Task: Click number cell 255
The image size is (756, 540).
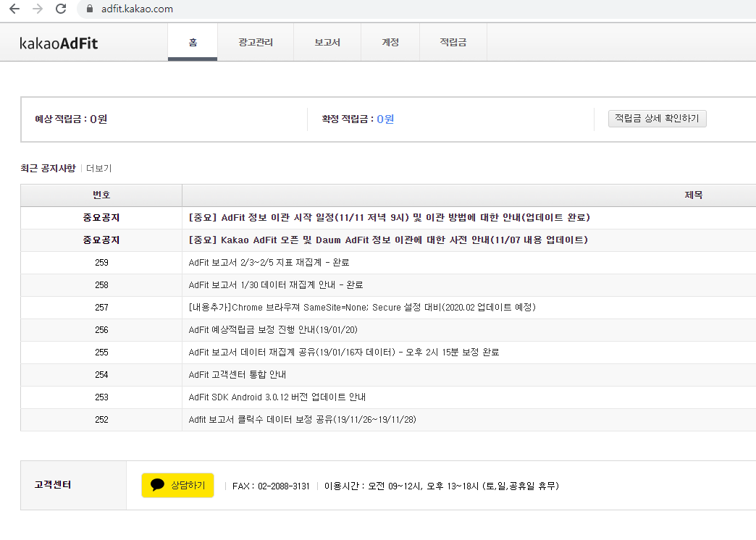Action: point(101,353)
